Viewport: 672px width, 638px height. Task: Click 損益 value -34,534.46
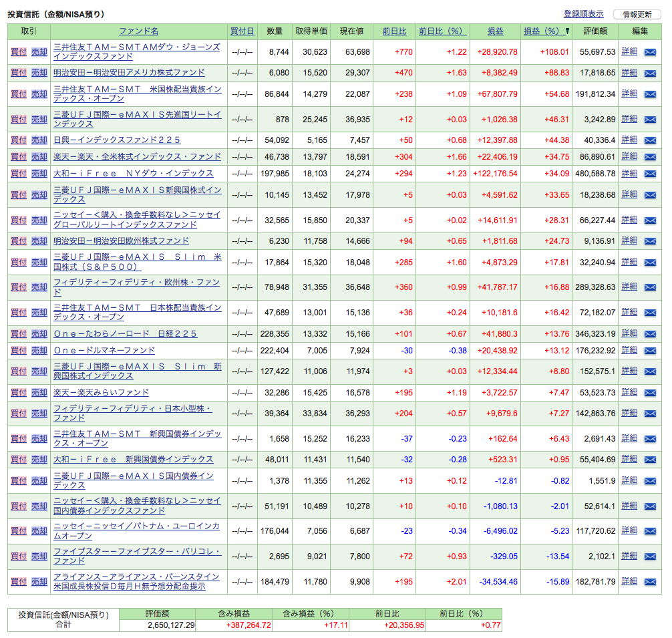click(498, 582)
